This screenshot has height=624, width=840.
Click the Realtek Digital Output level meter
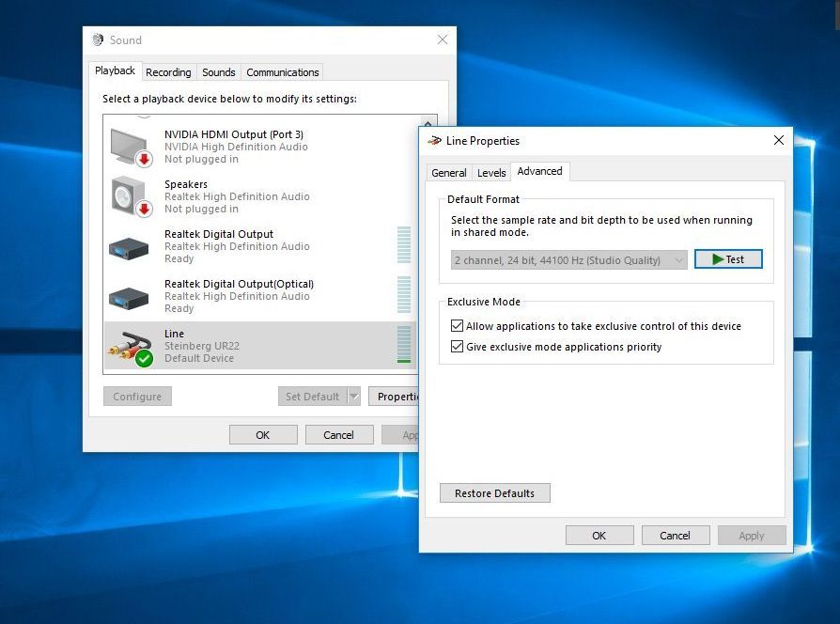[404, 244]
